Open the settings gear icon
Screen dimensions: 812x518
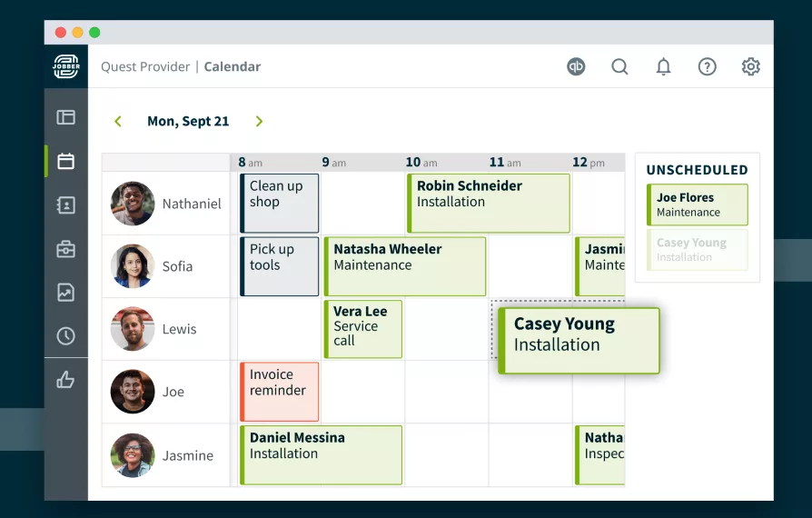pos(750,66)
